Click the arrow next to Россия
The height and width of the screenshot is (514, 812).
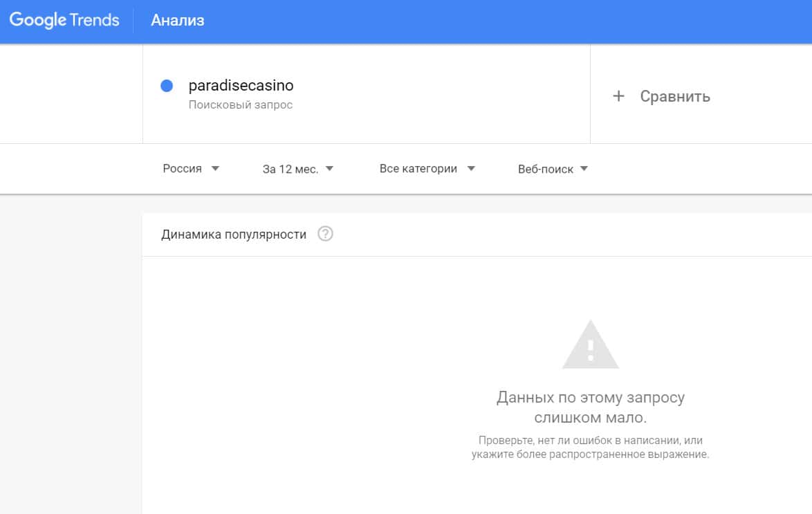coord(215,168)
